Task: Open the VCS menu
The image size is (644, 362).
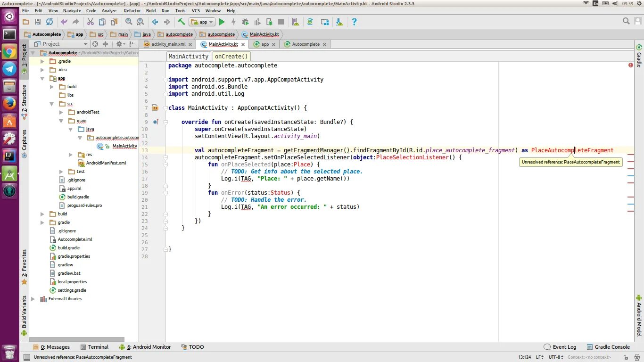Action: [196, 10]
